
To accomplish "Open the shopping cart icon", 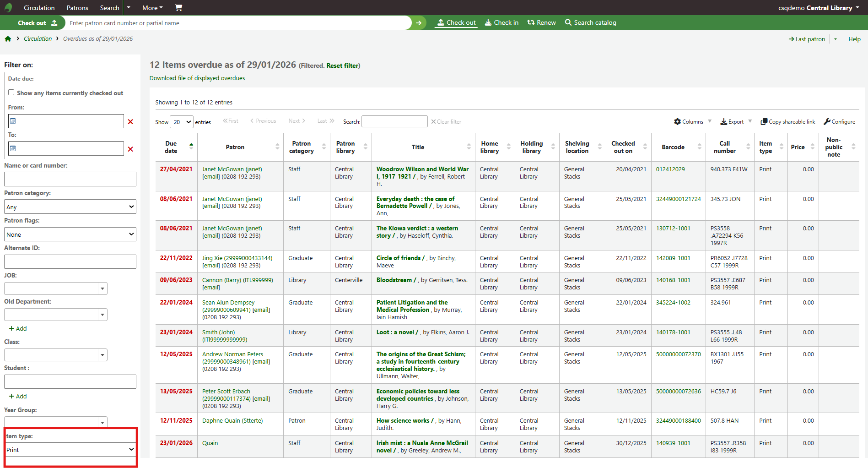I will coord(178,8).
